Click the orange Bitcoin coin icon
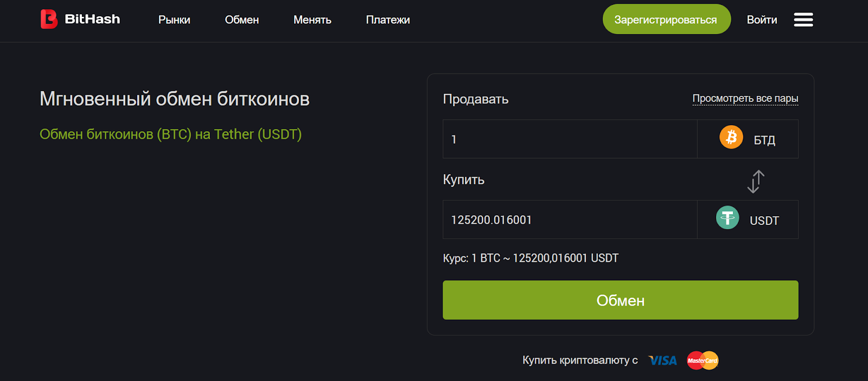The image size is (868, 381). (x=731, y=138)
